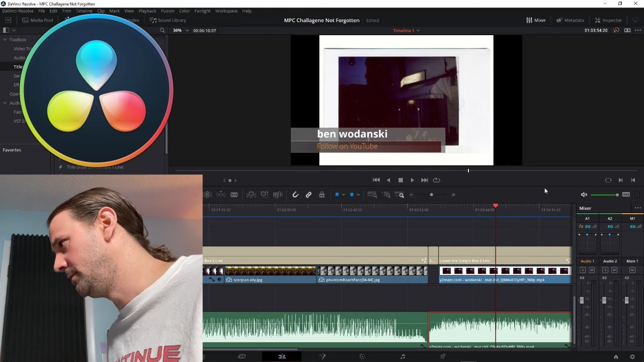
Task: Open Media Pool panel
Action: [38, 20]
